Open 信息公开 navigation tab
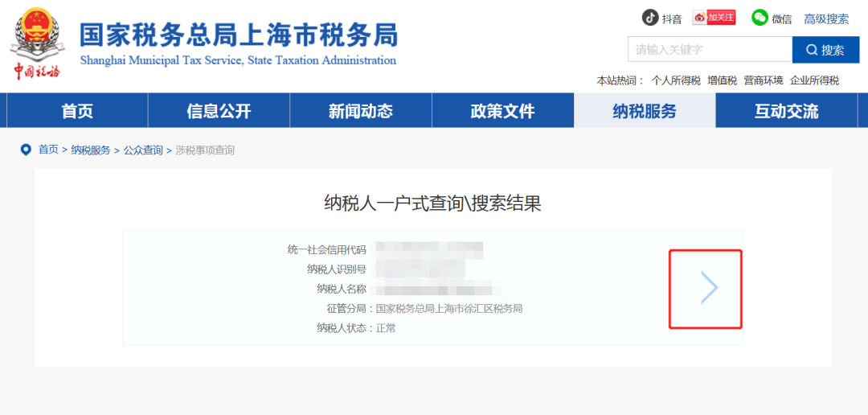 coord(219,111)
